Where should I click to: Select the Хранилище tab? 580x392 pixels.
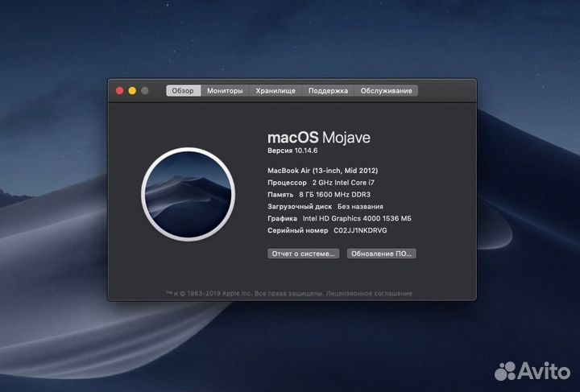(x=275, y=90)
